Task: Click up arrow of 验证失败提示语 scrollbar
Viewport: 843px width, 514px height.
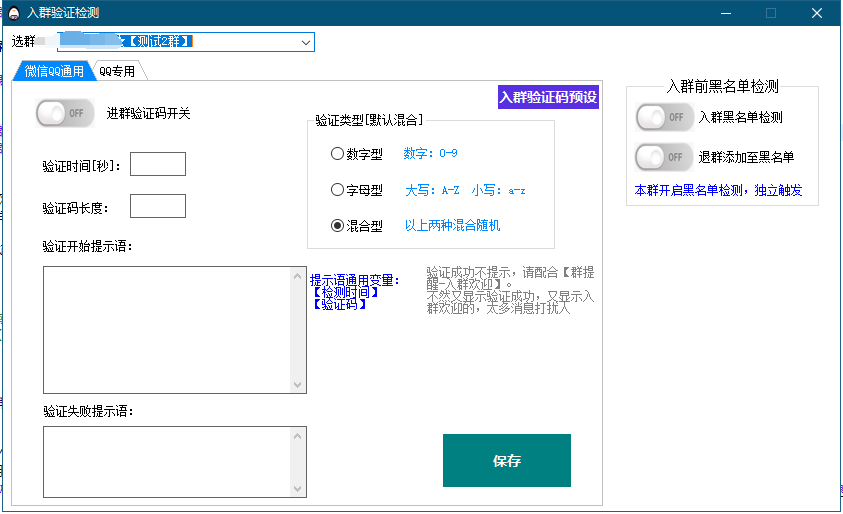Action: click(297, 436)
